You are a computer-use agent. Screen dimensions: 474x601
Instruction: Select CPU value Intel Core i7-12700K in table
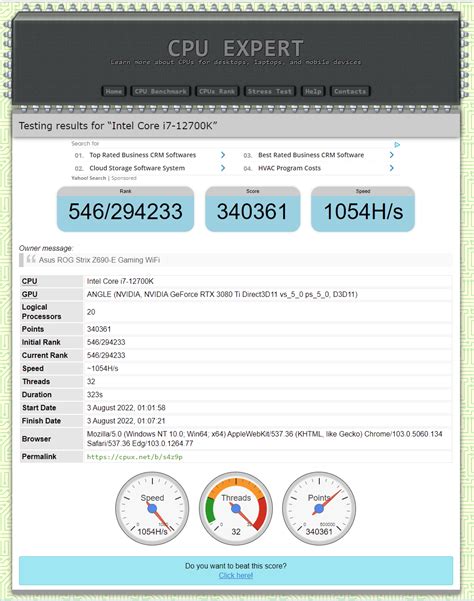120,281
